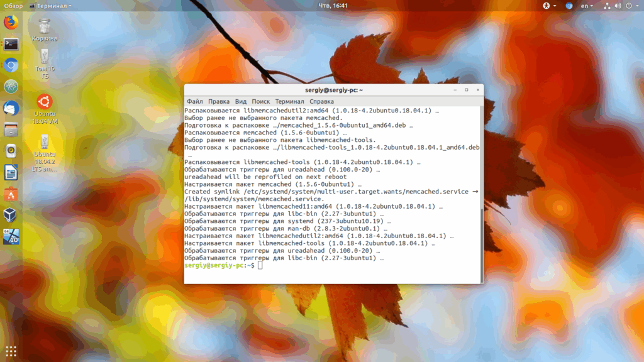Screen dimensions: 644x362
Task: Open Thunderbird mail from the dock
Action: pos(11,108)
